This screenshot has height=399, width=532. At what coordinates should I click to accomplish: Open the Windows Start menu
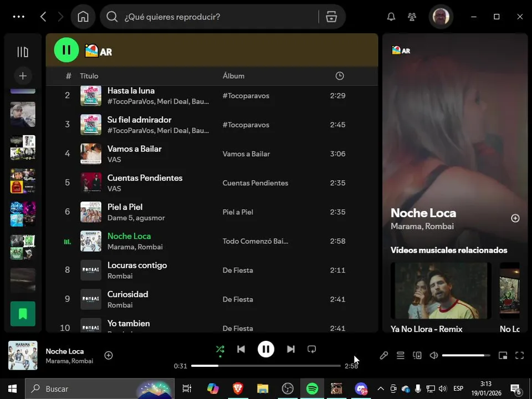click(13, 389)
